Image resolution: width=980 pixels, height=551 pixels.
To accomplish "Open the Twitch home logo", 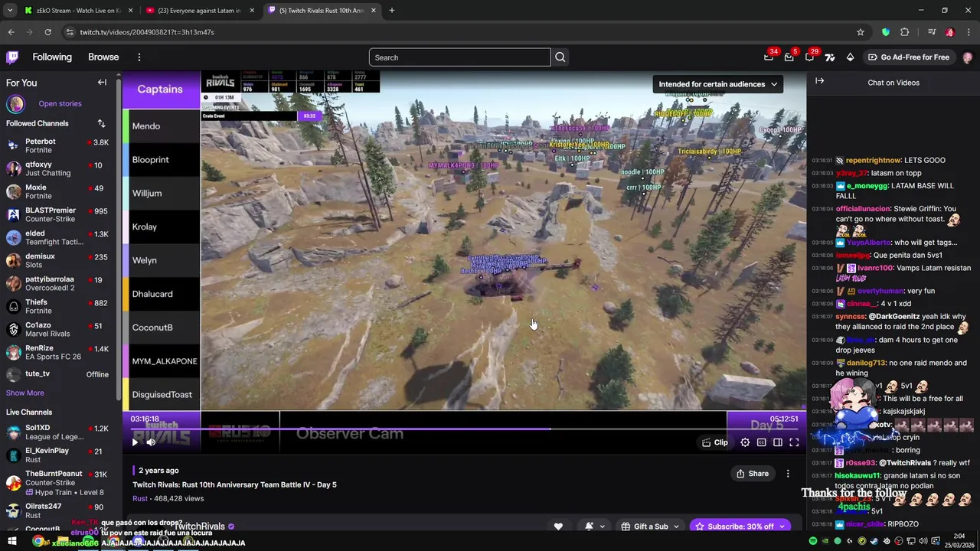I will click(x=13, y=57).
